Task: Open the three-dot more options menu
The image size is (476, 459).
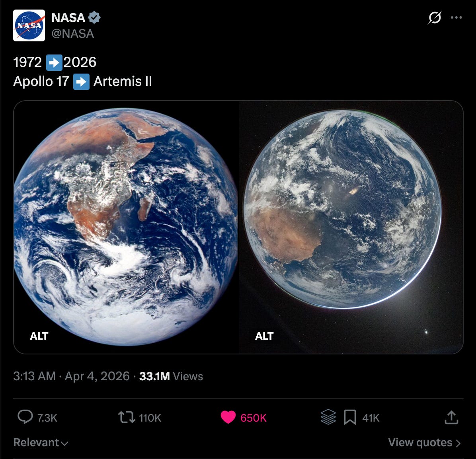Action: (x=456, y=18)
